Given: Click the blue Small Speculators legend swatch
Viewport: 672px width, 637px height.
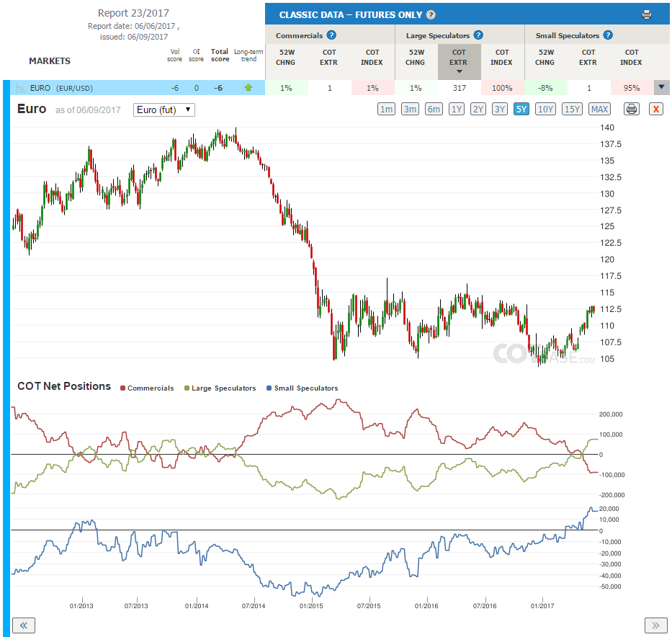Looking at the screenshot, I should pyautogui.click(x=269, y=388).
